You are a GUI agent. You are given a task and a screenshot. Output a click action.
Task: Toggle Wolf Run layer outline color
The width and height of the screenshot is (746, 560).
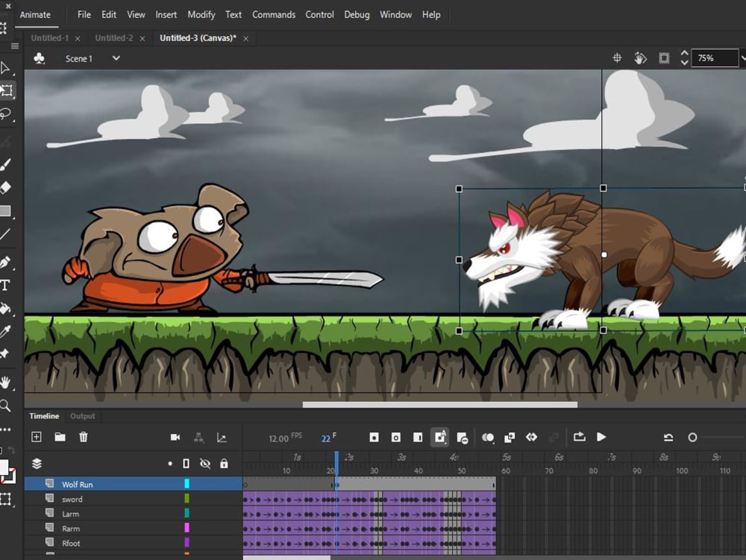[187, 484]
